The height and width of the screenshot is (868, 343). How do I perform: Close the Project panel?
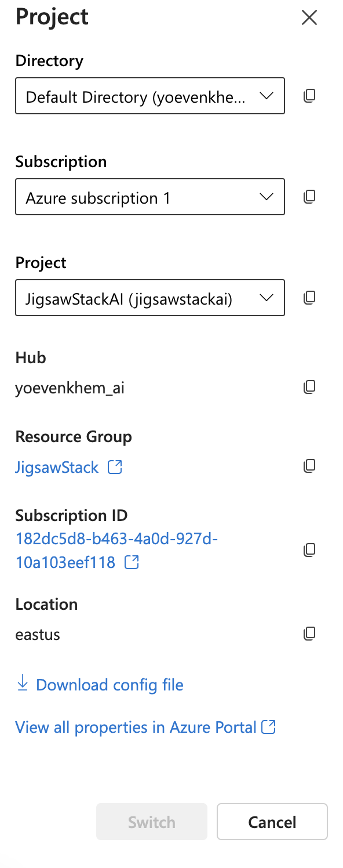pos(309,18)
